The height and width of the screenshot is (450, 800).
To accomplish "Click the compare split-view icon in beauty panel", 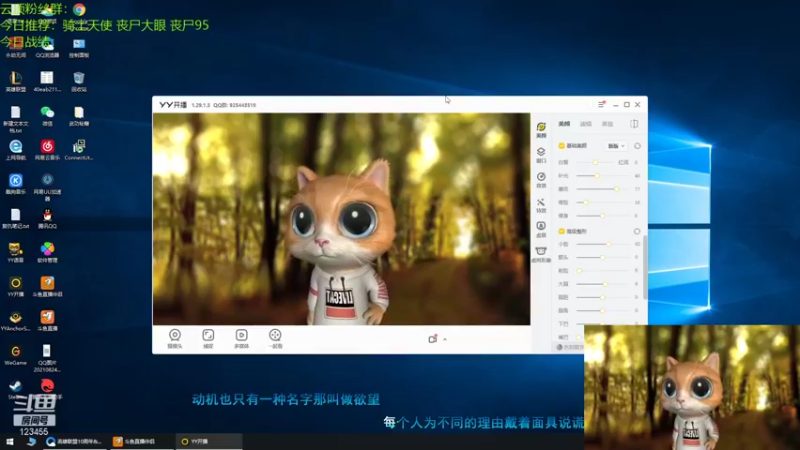I will coord(634,124).
